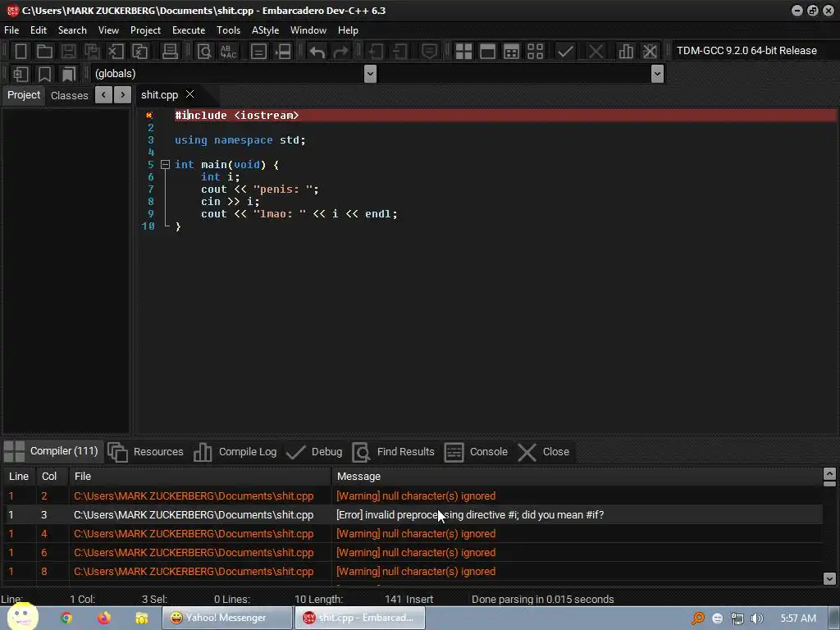Click the Save All icon

(x=92, y=52)
